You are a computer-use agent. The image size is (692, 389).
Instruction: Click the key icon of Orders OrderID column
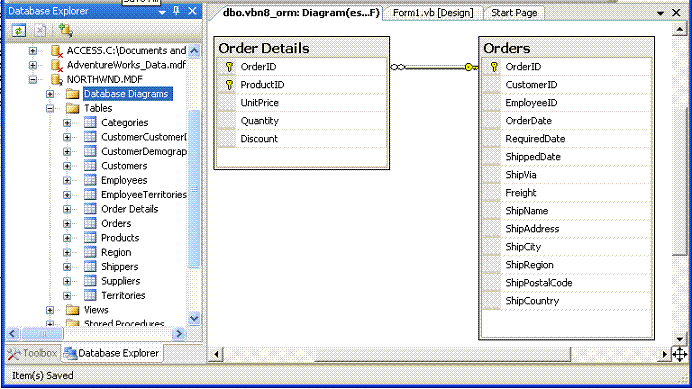pos(494,67)
